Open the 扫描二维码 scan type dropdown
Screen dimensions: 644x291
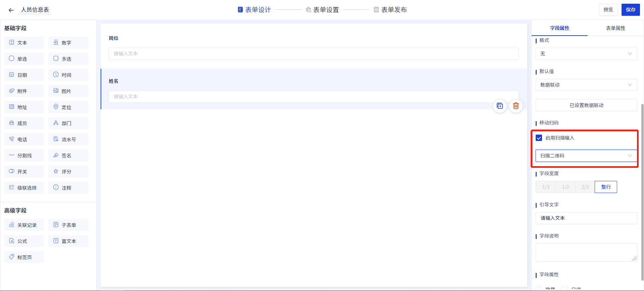(586, 156)
